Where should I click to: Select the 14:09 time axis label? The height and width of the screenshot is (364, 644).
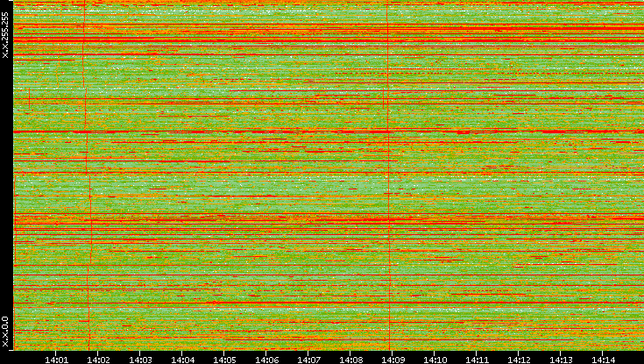(x=393, y=360)
